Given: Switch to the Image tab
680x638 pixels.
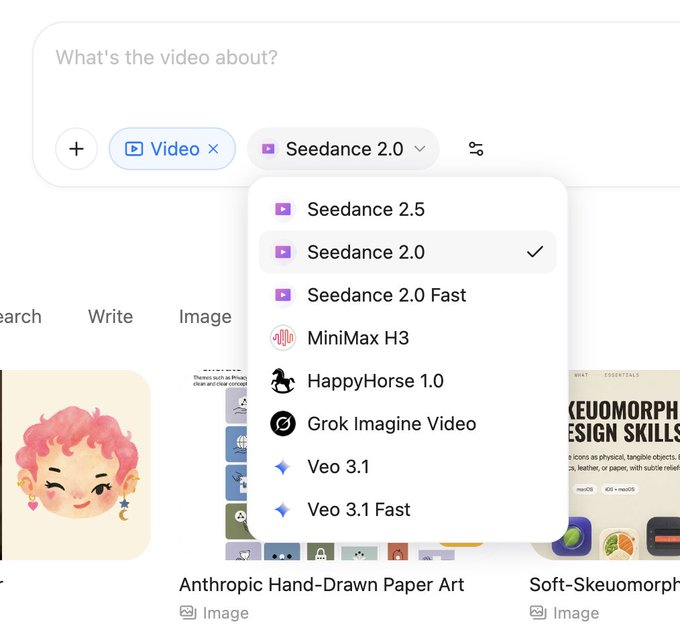Looking at the screenshot, I should (x=205, y=317).
